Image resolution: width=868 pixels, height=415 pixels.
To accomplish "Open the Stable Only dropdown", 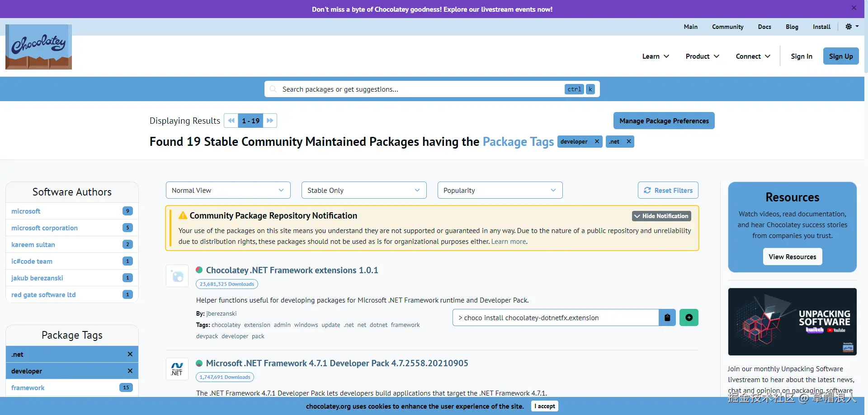I will (364, 190).
